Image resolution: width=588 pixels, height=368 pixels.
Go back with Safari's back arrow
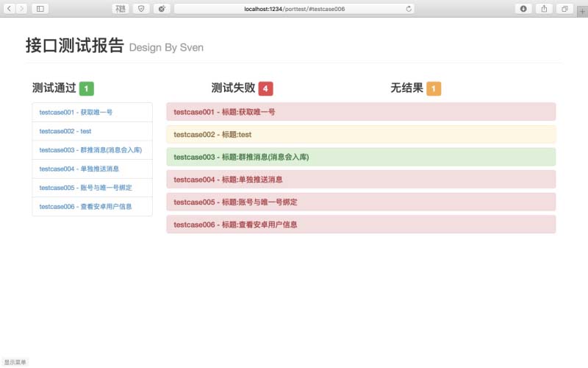point(9,9)
